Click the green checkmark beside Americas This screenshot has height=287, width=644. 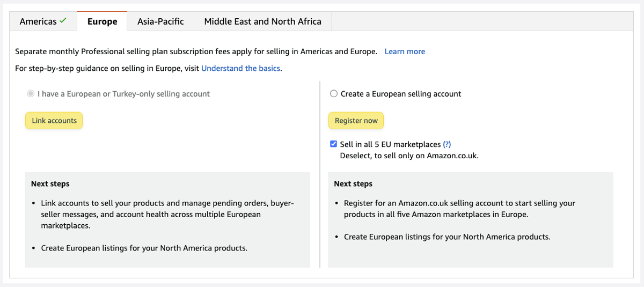click(x=63, y=21)
